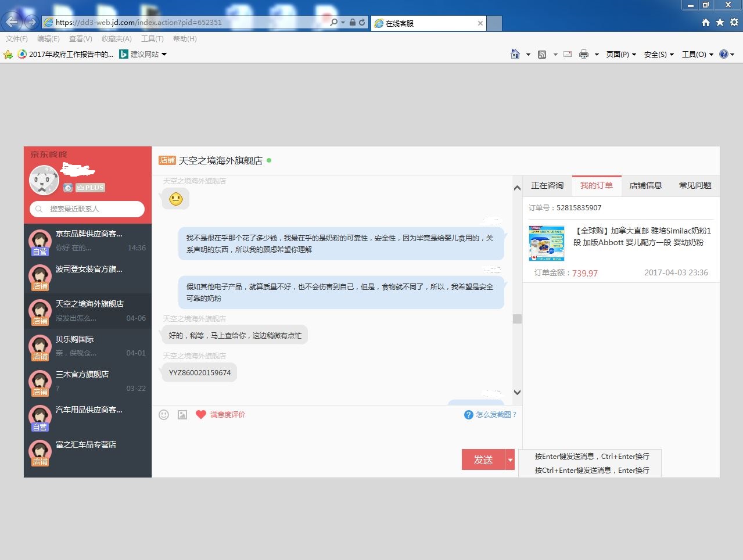
Task: Click the red heart satisfaction rating icon
Action: click(x=201, y=414)
